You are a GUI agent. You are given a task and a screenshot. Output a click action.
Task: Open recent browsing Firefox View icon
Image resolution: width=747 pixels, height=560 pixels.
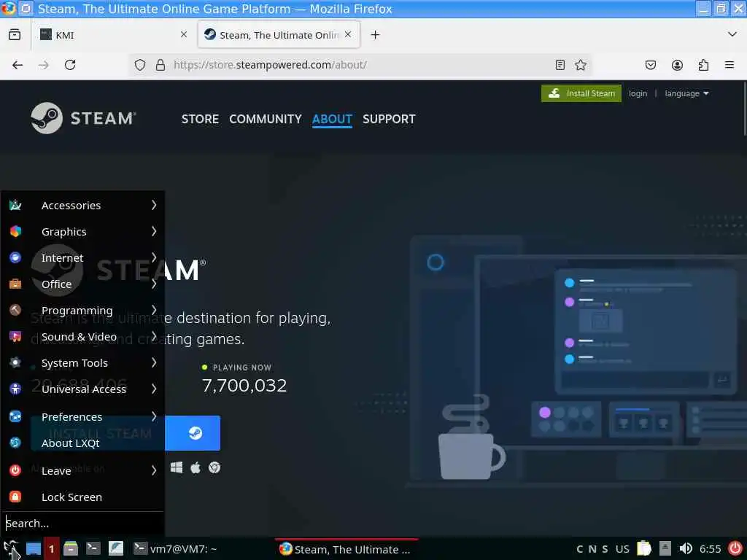(15, 34)
